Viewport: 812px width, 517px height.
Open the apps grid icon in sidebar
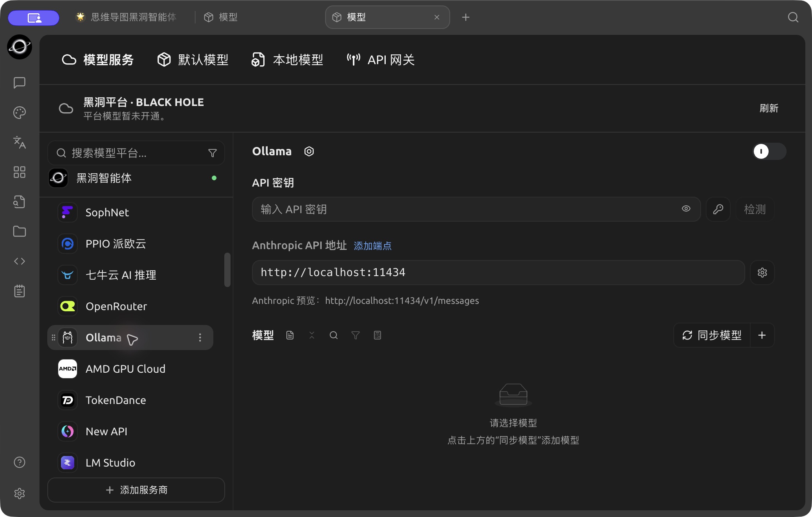[20, 172]
